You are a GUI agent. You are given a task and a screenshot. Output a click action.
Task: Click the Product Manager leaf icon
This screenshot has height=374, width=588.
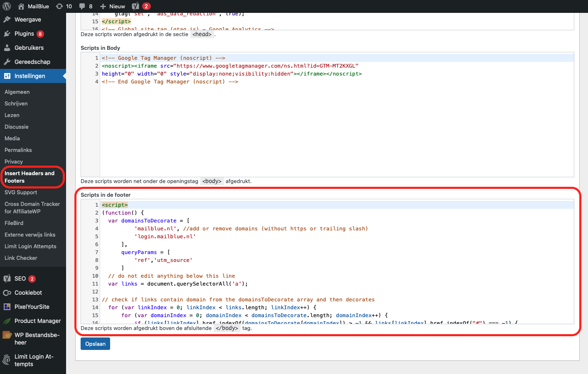tap(7, 321)
